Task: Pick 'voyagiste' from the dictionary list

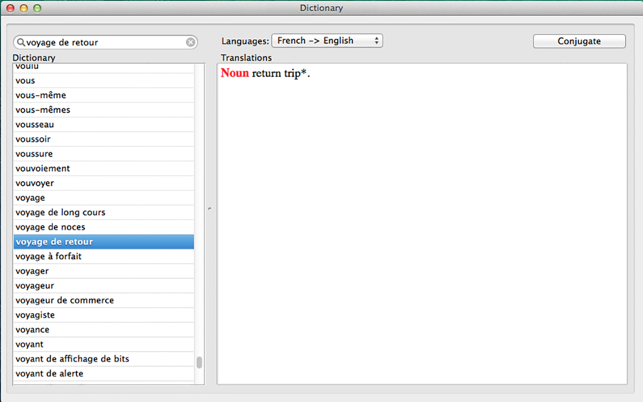Action: click(104, 315)
